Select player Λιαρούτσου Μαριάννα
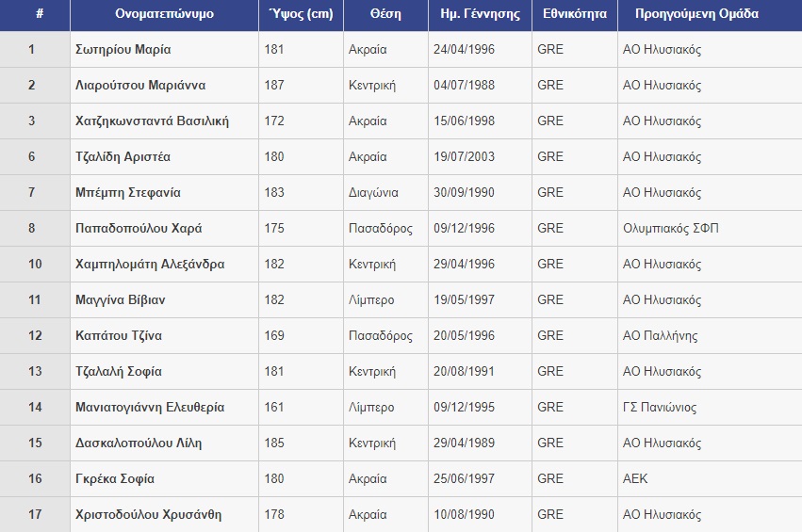 click(139, 86)
